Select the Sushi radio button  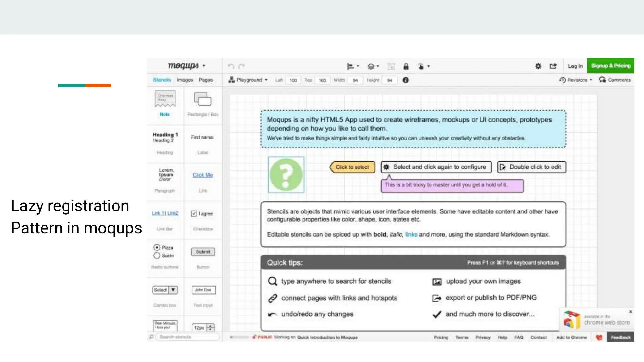tap(157, 255)
